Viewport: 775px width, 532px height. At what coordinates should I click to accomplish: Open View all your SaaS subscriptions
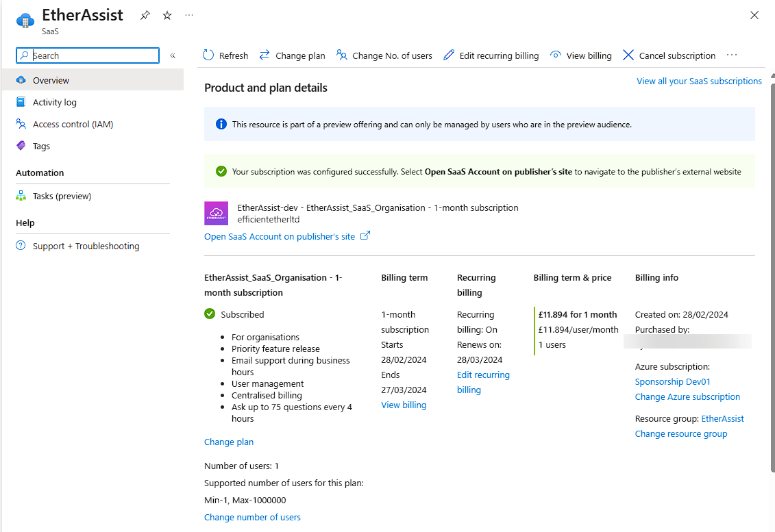(699, 81)
